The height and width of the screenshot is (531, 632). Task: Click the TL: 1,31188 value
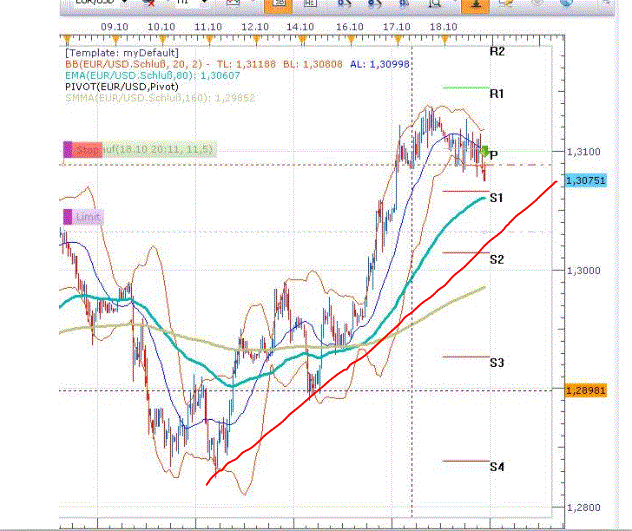246,64
